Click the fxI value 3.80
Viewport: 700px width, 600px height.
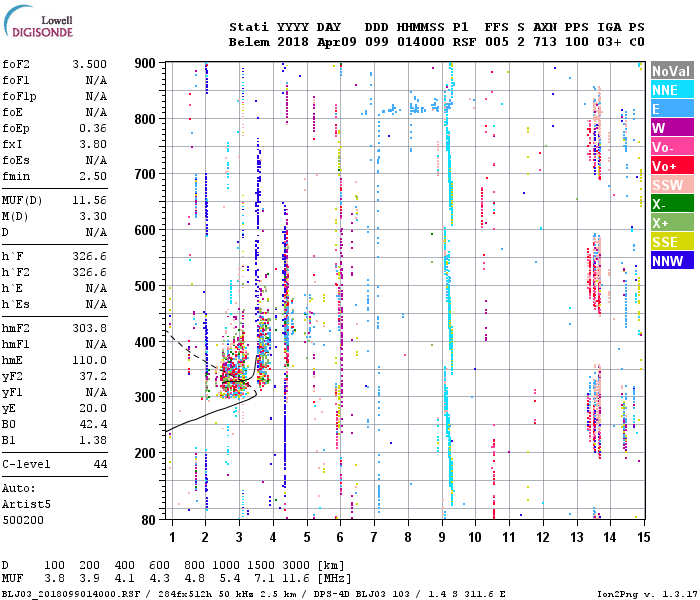93,144
